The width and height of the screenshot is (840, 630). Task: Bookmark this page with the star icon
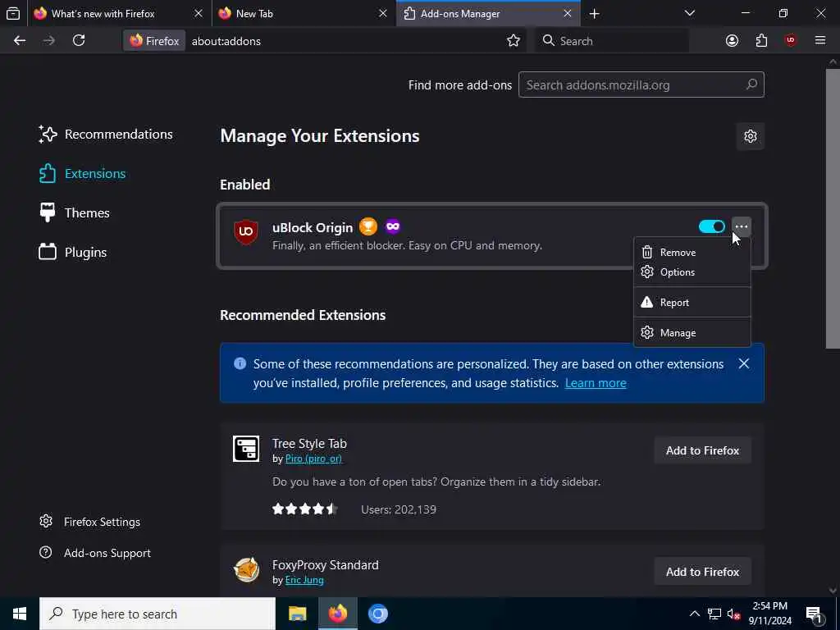coord(514,41)
